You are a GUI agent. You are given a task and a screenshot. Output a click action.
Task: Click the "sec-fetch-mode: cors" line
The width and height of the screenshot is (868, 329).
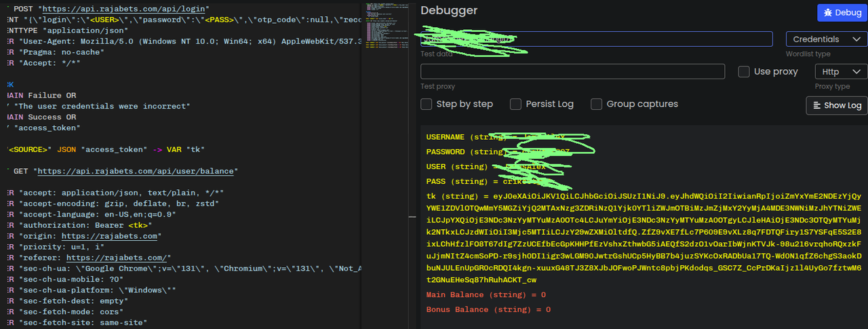click(65, 311)
